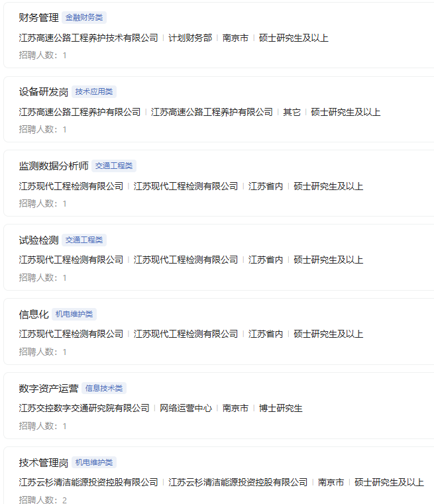This screenshot has width=434, height=504.
Task: Open the 试验检测 job posting
Action: (x=38, y=240)
